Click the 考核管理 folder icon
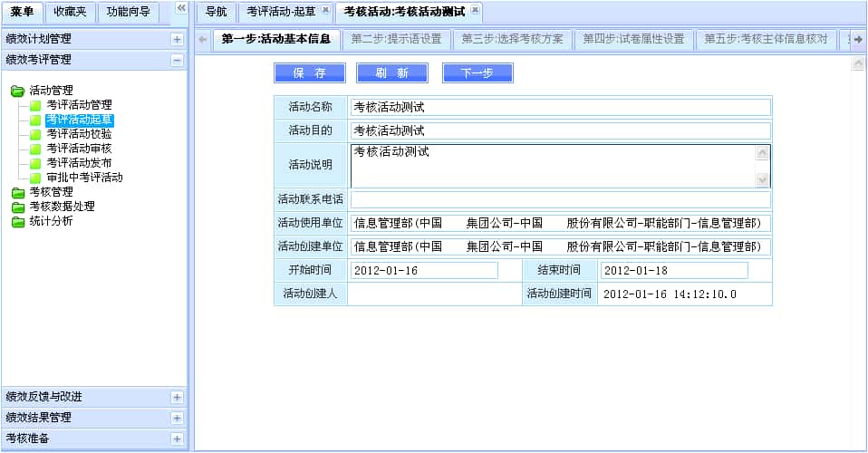 point(18,192)
